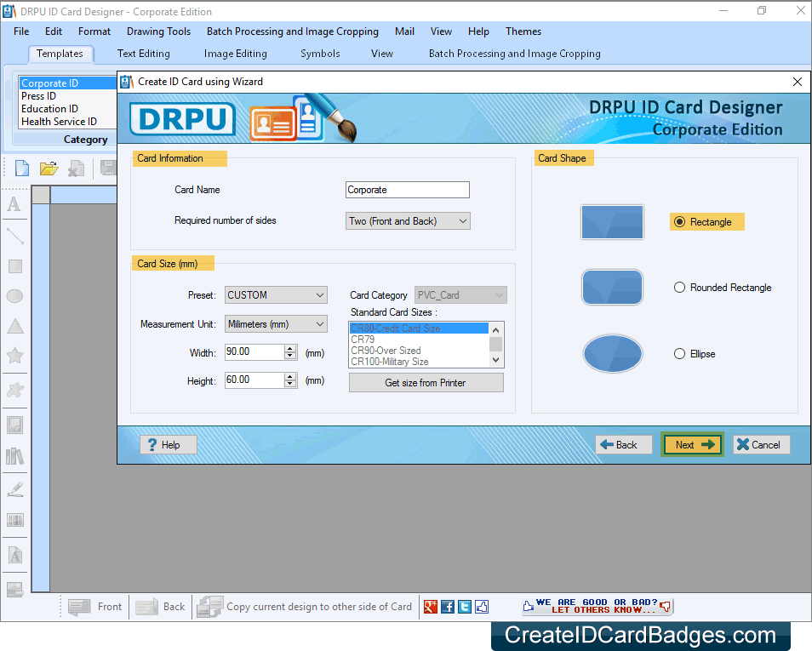
Task: Open the Drawing Tools menu
Action: click(158, 31)
